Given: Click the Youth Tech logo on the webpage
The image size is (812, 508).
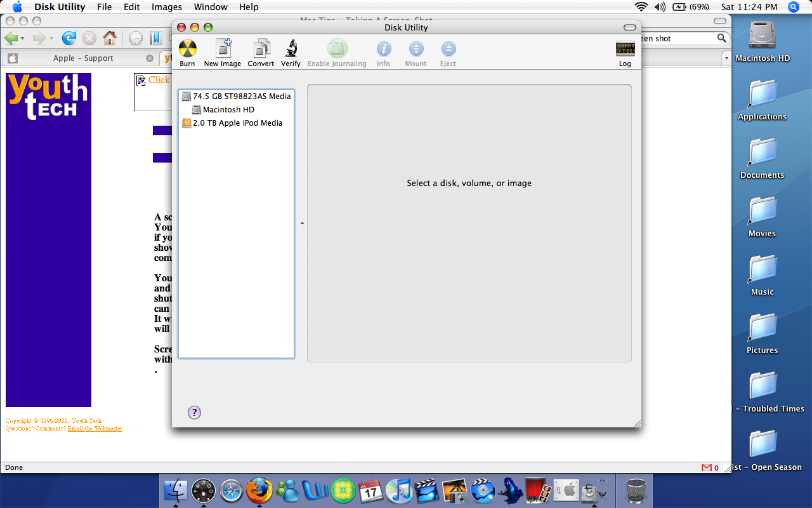Looking at the screenshot, I should coord(48,97).
